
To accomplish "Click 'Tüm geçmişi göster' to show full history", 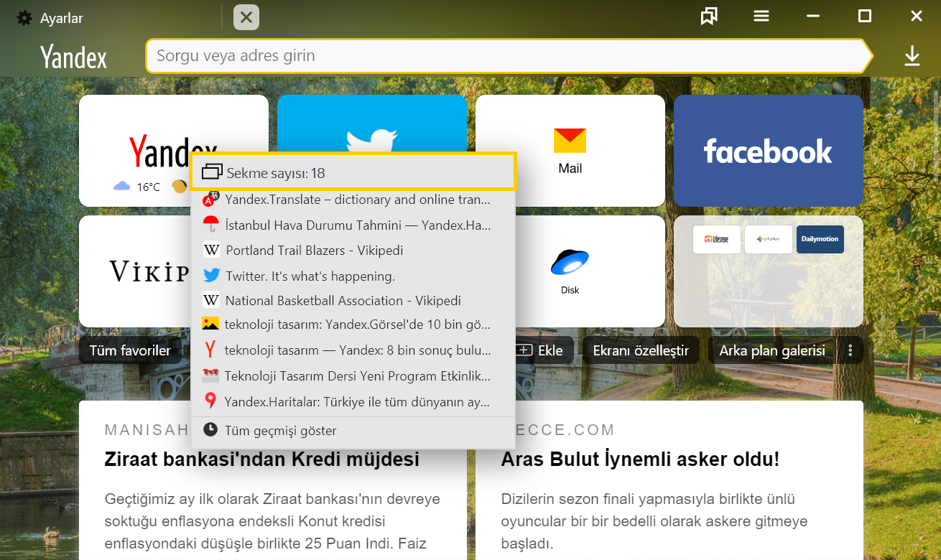I will [353, 430].
